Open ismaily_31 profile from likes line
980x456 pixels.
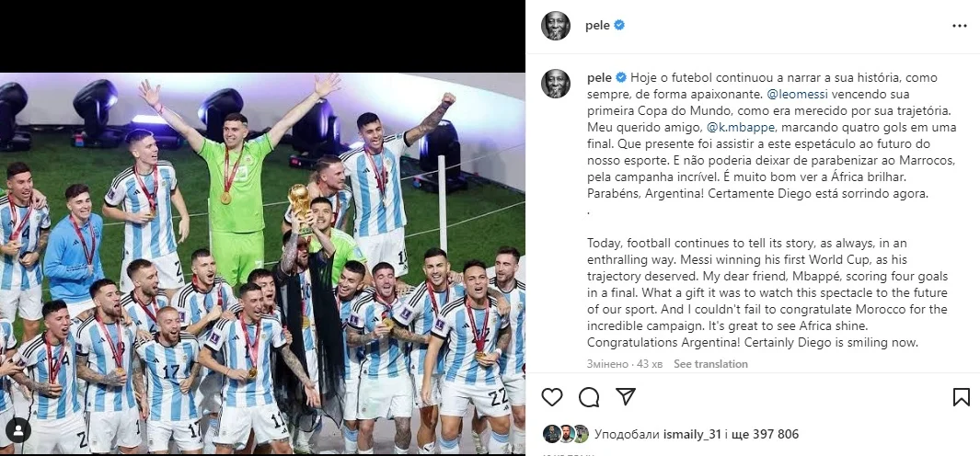point(691,434)
